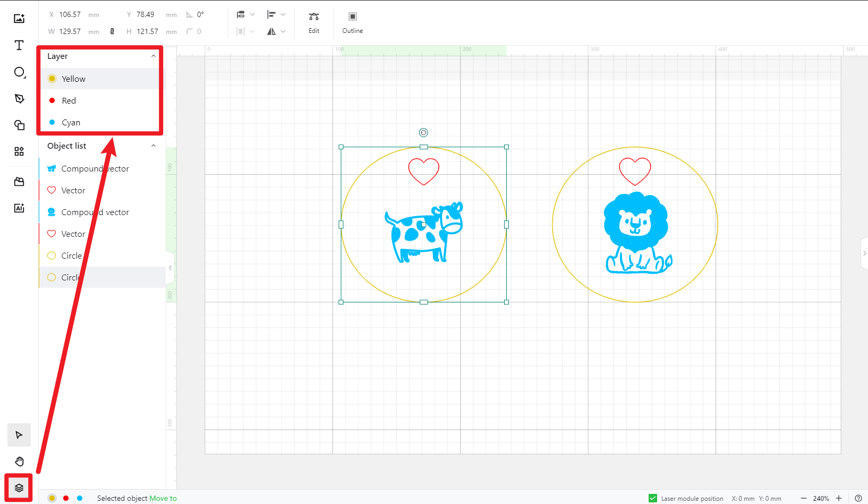Select the Text tool in left sidebar
Image resolution: width=868 pixels, height=504 pixels.
[19, 45]
